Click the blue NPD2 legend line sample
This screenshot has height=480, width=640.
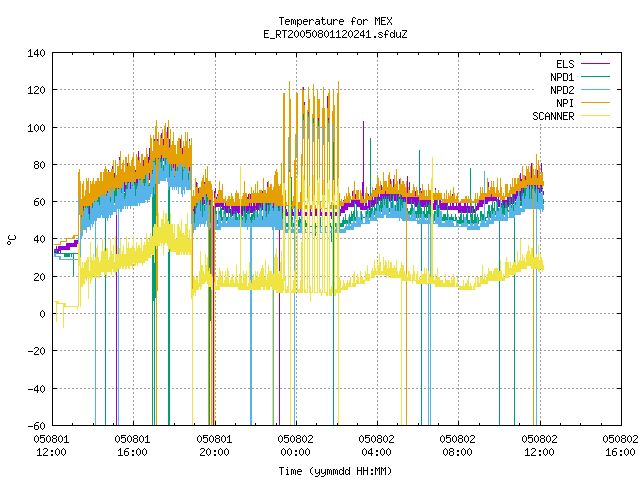pyautogui.click(x=596, y=90)
